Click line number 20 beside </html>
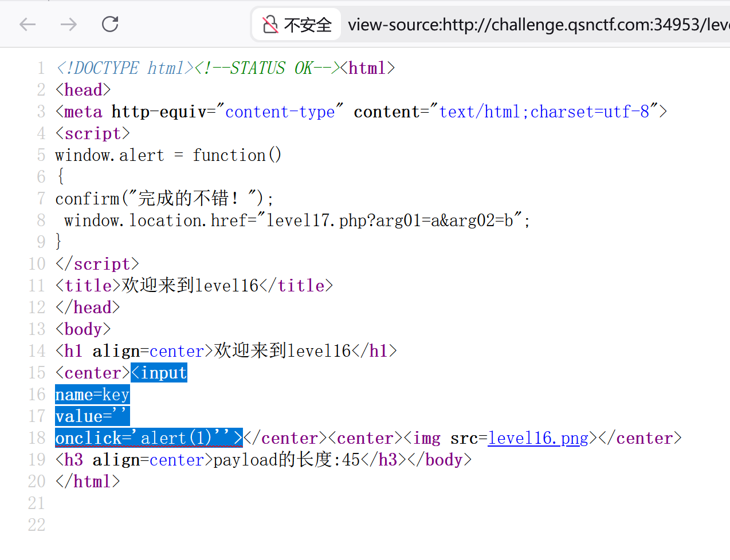Viewport: 730px width, 560px height. (37, 482)
